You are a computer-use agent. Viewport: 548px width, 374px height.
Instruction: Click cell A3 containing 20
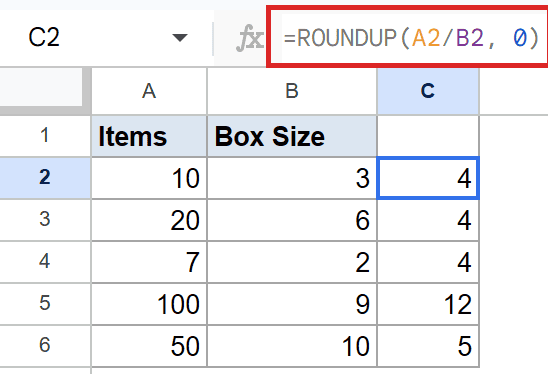coord(149,220)
